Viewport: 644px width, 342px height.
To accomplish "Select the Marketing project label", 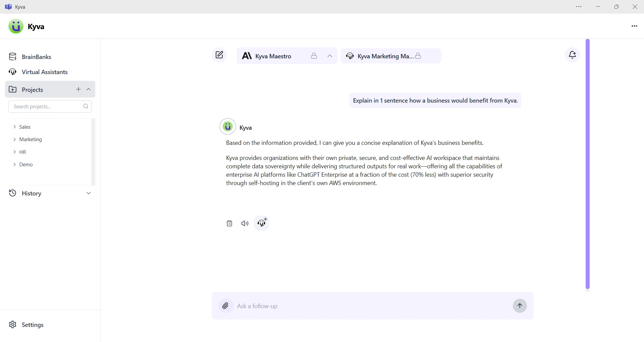I will 31,139.
